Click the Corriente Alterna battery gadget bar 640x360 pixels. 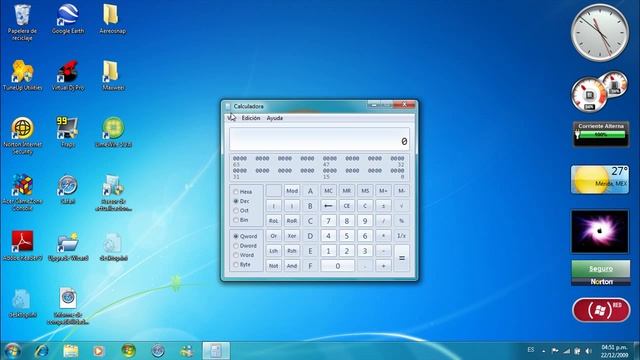tap(600, 133)
